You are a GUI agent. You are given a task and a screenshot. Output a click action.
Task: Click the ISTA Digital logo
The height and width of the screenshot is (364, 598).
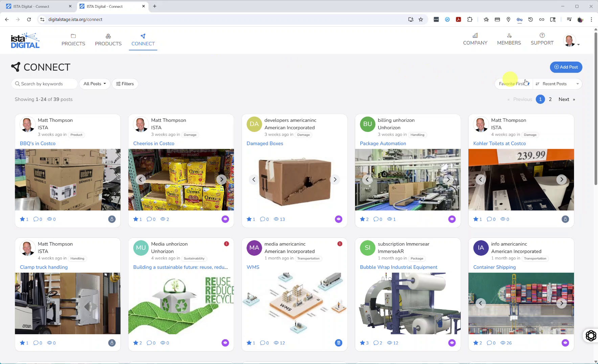25,40
